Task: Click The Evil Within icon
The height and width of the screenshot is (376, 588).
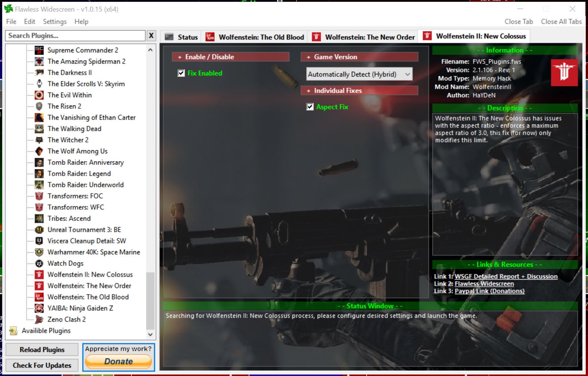Action: pyautogui.click(x=39, y=95)
